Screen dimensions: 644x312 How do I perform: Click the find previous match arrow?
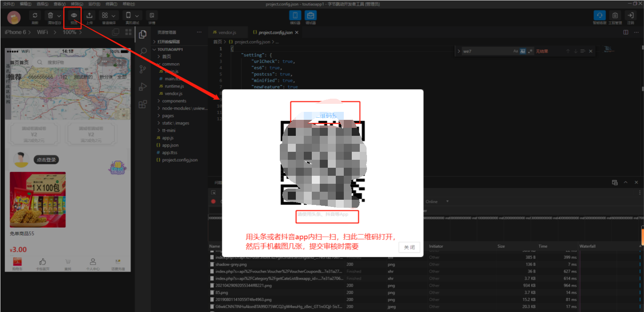pos(568,51)
